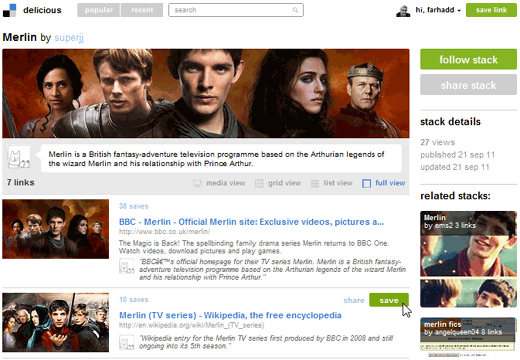The height and width of the screenshot is (360, 520).
Task: Click the green save link button
Action: (x=491, y=10)
